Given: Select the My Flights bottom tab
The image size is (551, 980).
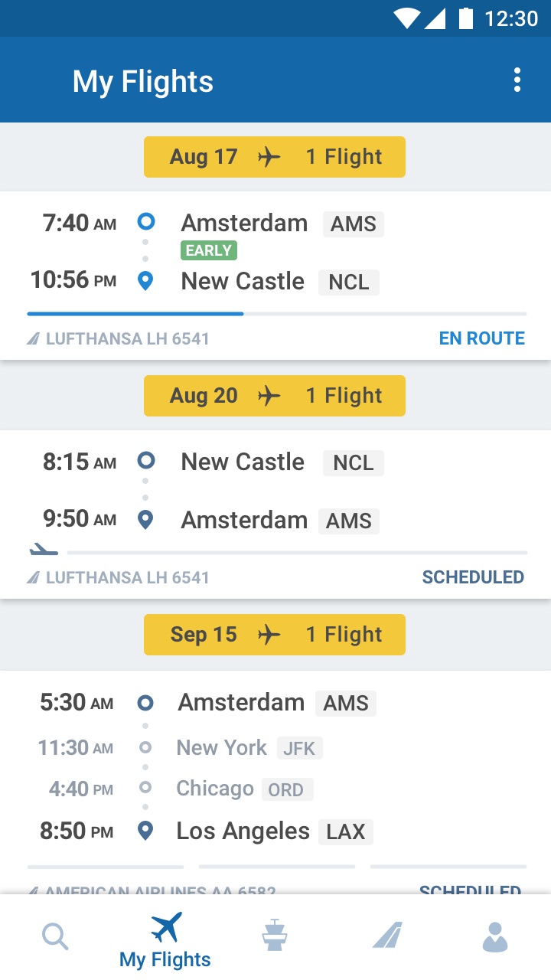Looking at the screenshot, I should (165, 940).
